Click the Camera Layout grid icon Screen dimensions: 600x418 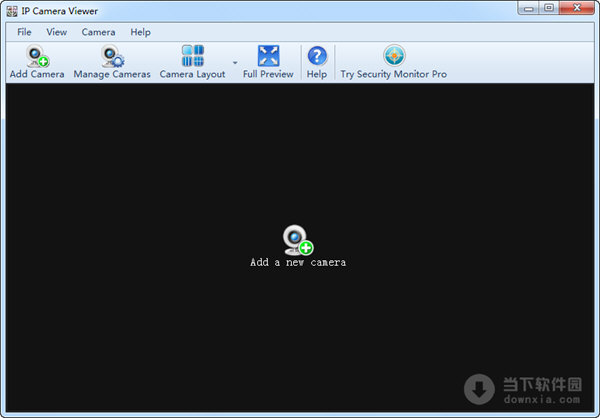192,56
